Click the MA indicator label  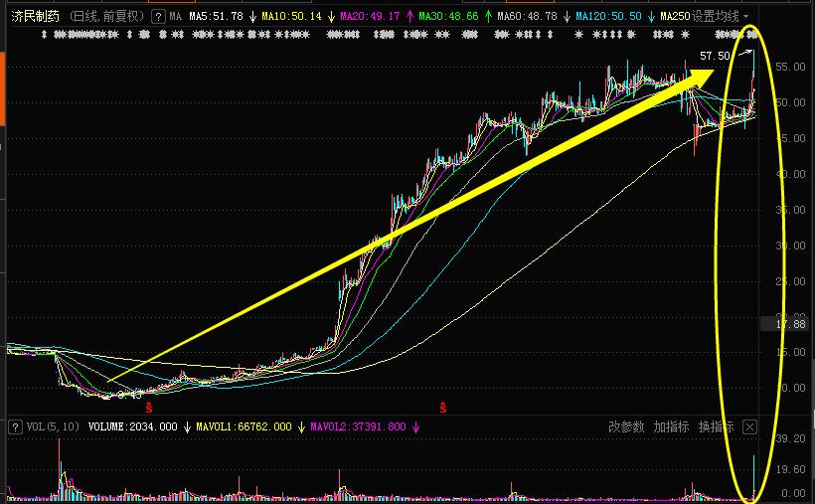pos(176,17)
